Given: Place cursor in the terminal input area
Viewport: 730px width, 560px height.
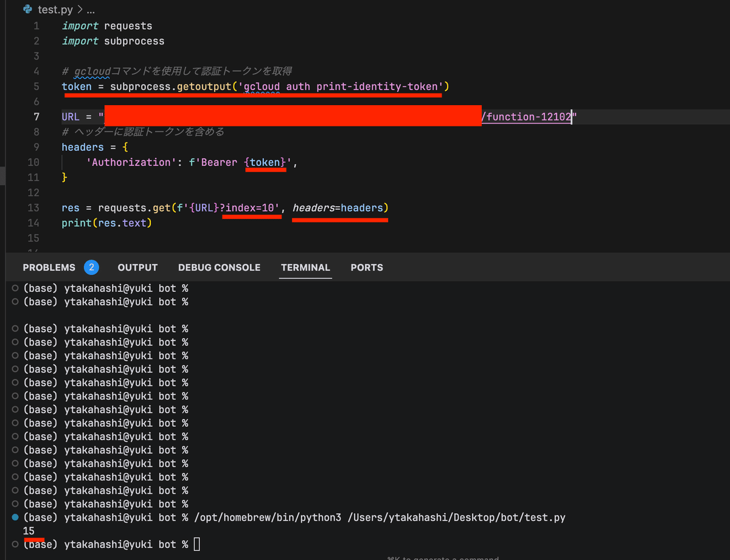Looking at the screenshot, I should click(196, 544).
